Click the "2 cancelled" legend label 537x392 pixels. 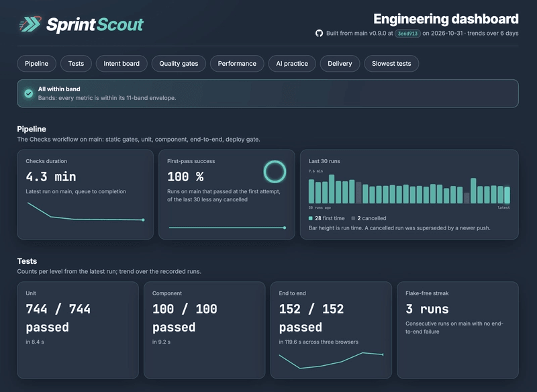coord(372,218)
